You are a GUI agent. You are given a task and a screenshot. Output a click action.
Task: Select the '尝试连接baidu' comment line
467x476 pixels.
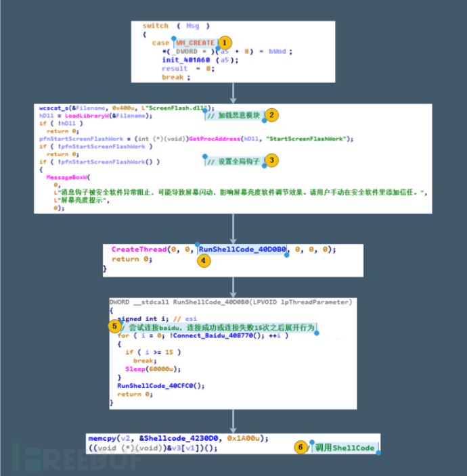tap(218, 327)
